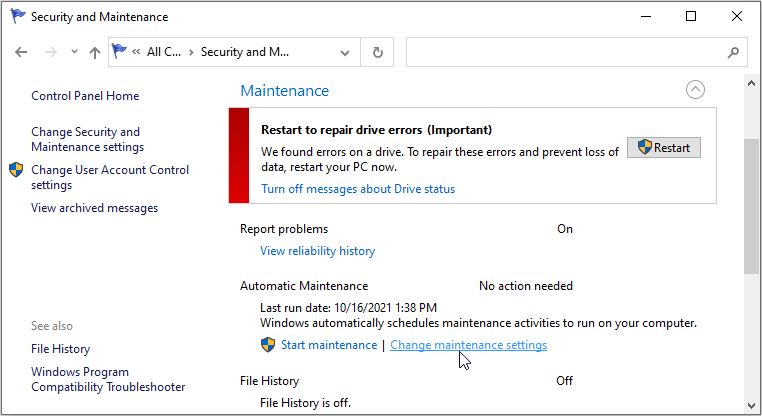Click 'Automatic Maintenance' label
The width and height of the screenshot is (762, 416).
pyautogui.click(x=304, y=286)
